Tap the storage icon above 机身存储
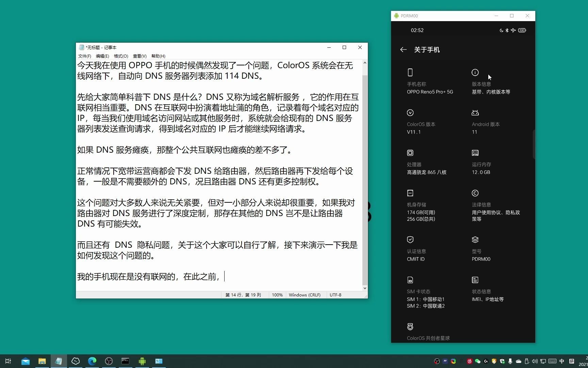This screenshot has width=588, height=368. tap(410, 193)
